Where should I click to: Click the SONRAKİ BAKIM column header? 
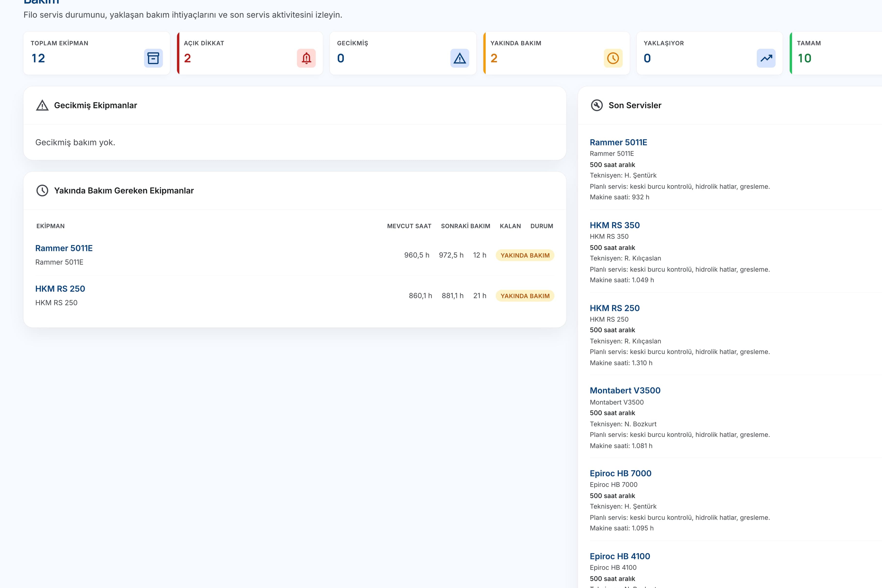pyautogui.click(x=465, y=226)
